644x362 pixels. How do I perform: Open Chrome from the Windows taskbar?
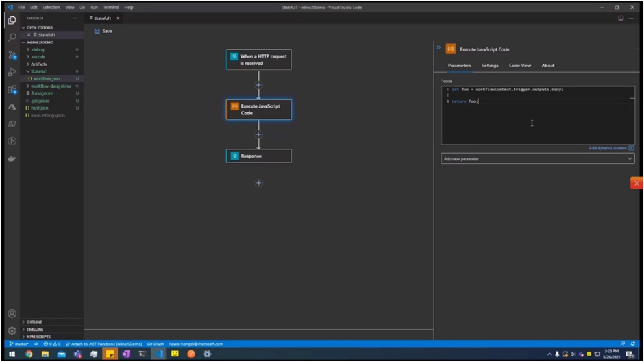tap(29, 354)
